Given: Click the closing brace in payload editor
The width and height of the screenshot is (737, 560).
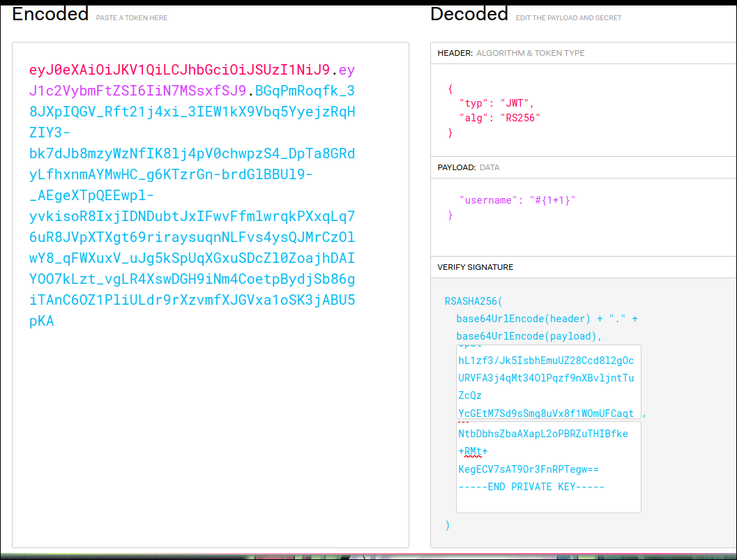Looking at the screenshot, I should tap(450, 215).
